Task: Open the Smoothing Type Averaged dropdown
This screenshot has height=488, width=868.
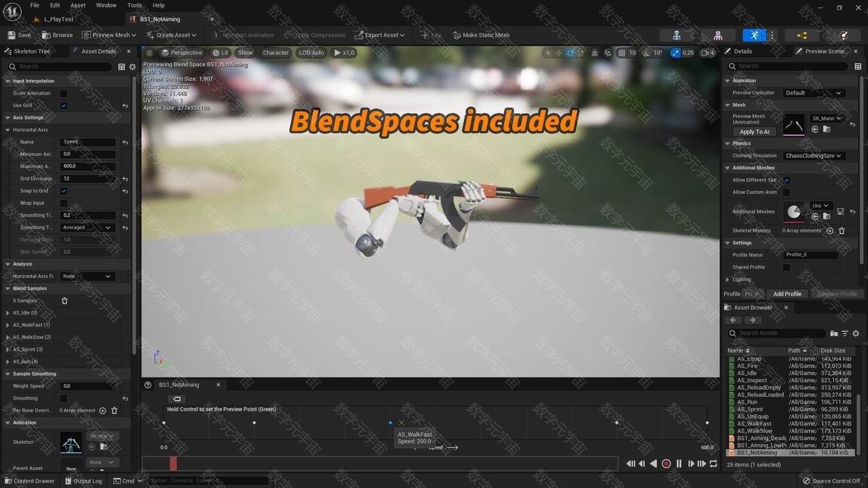Action: click(88, 228)
